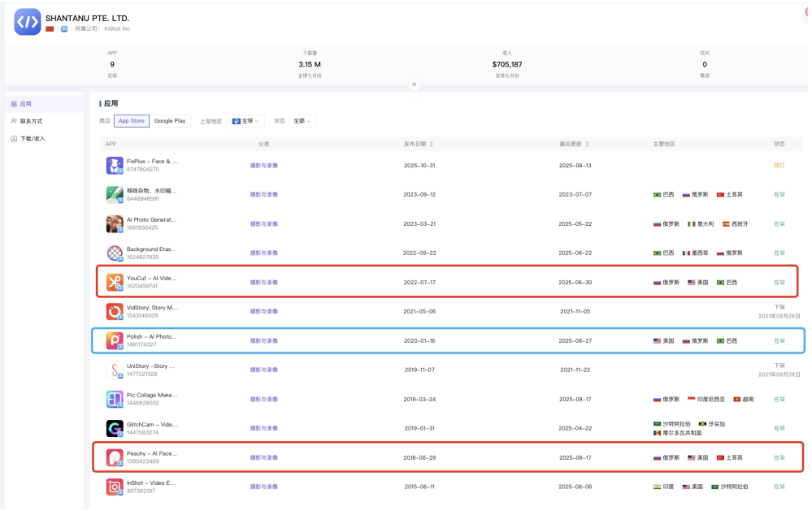
Task: Collapse the summary stats panel with chevron
Action: coord(414,84)
